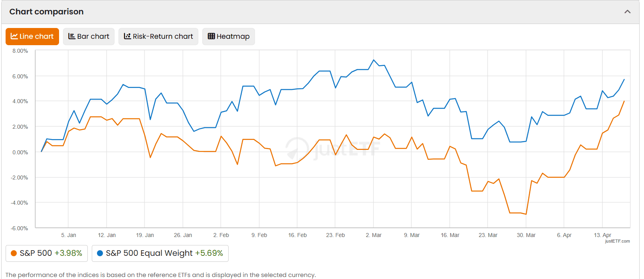Viewport: 644px width, 279px height.
Task: Click the 30. Mar date label
Action: pos(526,235)
